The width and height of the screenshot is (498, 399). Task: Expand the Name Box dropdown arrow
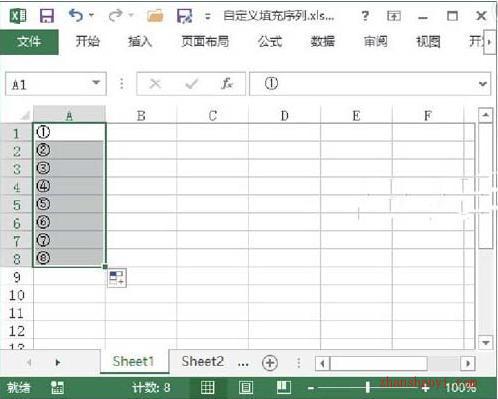click(x=96, y=83)
